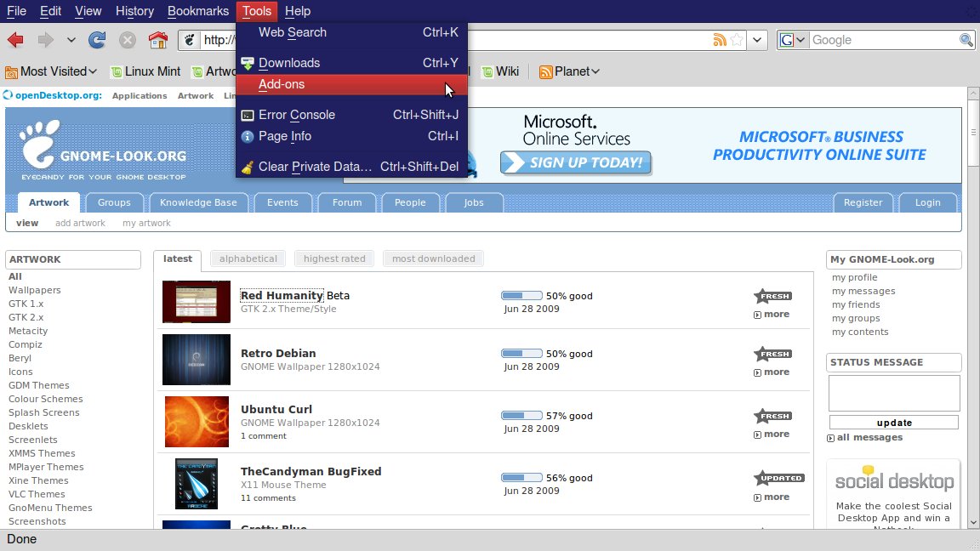
Task: Open the People tab
Action: (410, 202)
